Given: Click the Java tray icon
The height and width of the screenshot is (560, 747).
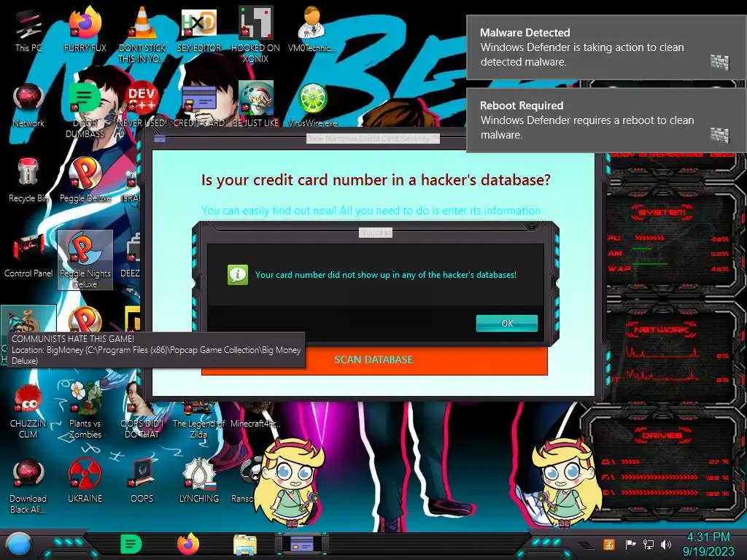Looking at the screenshot, I should coord(609,544).
